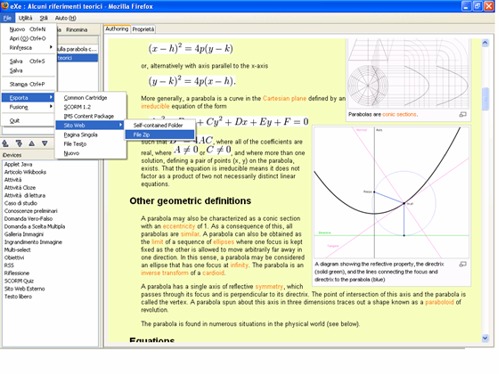Select SCORM 1.2 export option
This screenshot has width=500, height=374.
click(x=91, y=107)
